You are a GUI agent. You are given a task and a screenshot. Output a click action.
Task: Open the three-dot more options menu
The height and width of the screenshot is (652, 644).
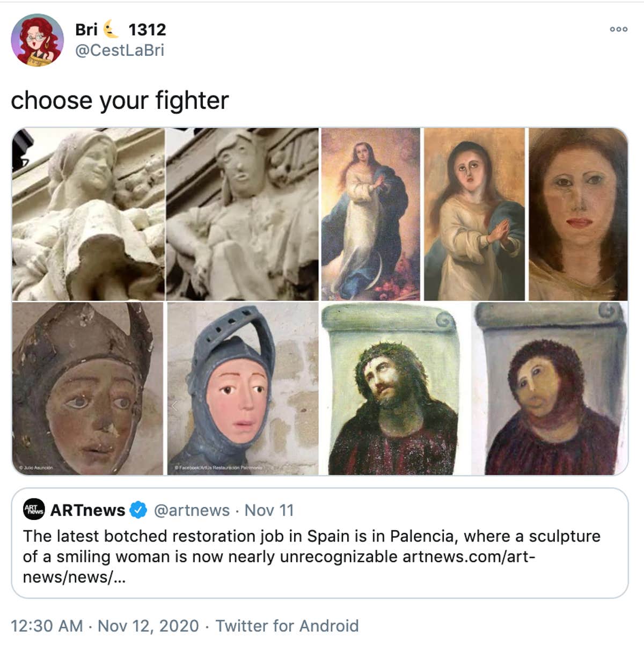[x=618, y=29]
